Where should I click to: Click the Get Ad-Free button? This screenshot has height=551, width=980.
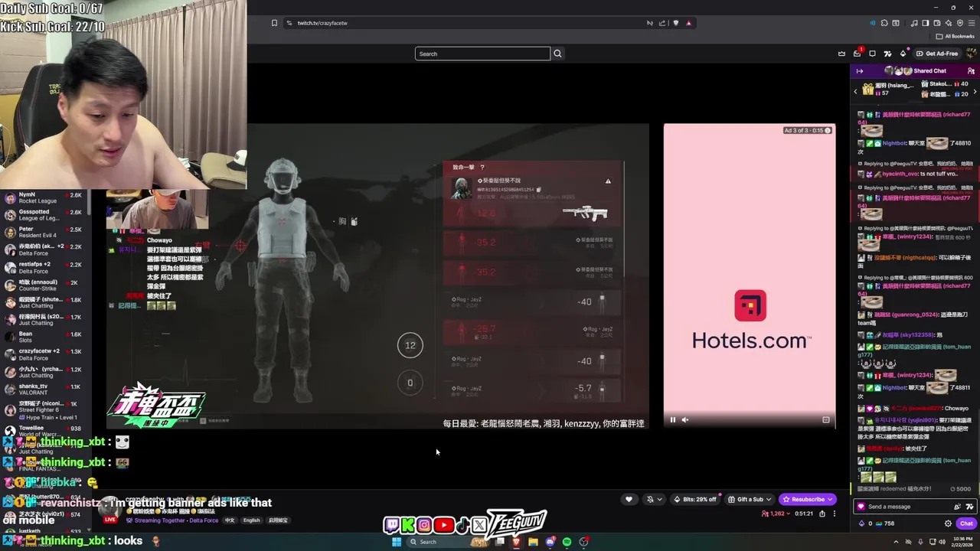[x=937, y=54]
